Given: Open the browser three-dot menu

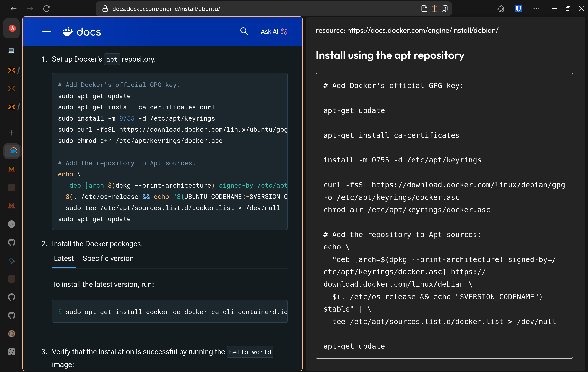Looking at the screenshot, I should click(x=536, y=9).
